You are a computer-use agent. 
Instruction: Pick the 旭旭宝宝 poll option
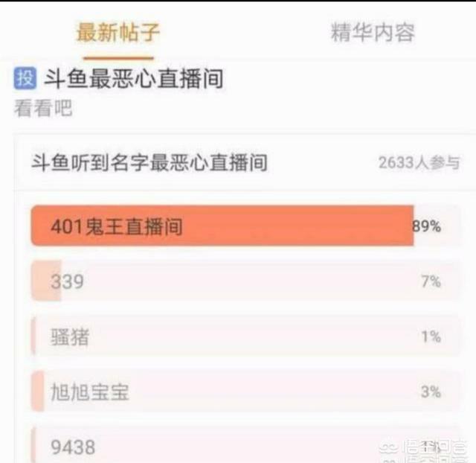coord(246,392)
